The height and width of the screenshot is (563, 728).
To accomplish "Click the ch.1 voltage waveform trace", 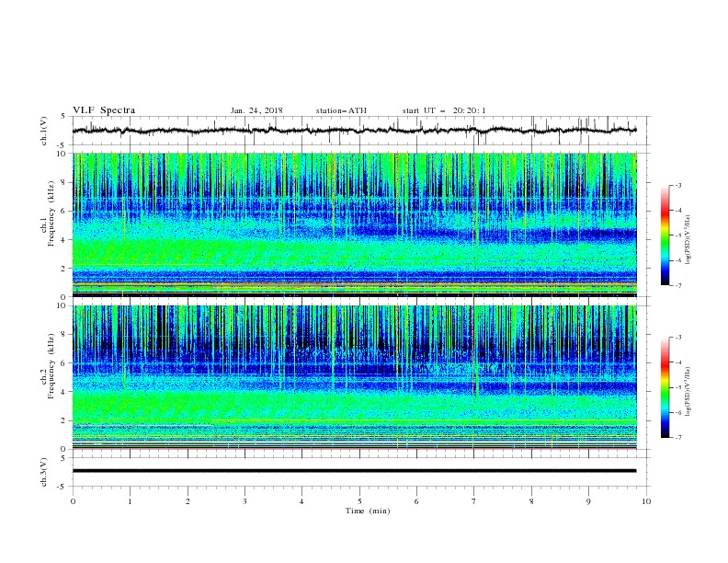I will tap(355, 131).
